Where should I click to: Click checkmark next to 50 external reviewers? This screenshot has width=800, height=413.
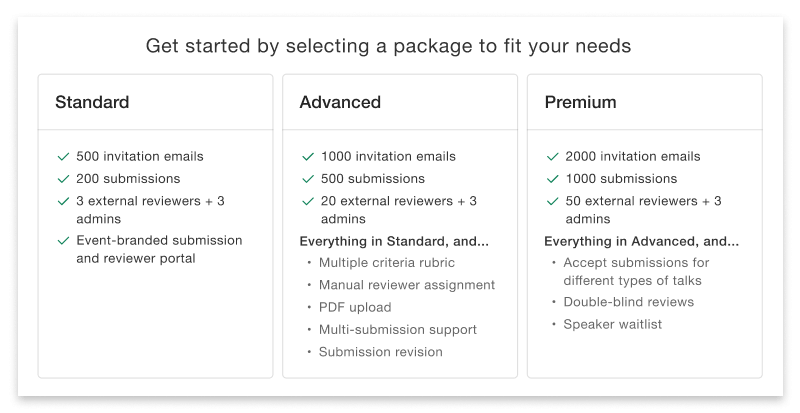[x=552, y=201]
